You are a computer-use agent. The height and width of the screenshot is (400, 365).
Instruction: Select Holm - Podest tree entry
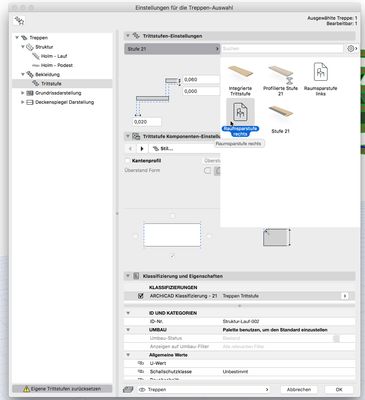[57, 65]
